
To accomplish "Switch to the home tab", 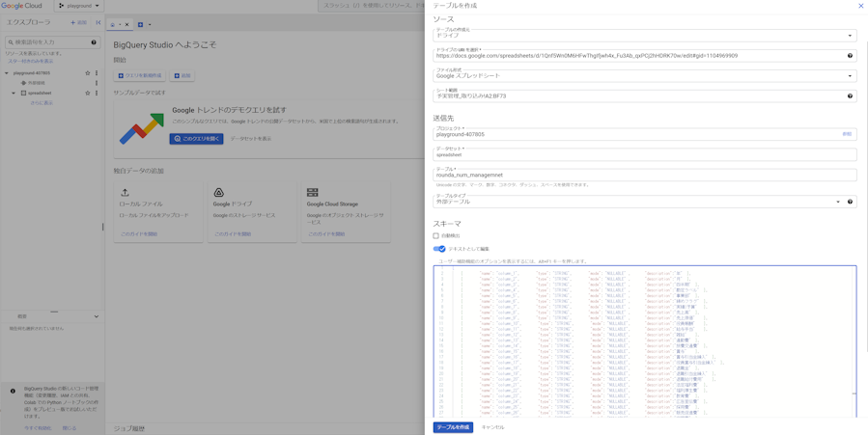I will pyautogui.click(x=113, y=25).
